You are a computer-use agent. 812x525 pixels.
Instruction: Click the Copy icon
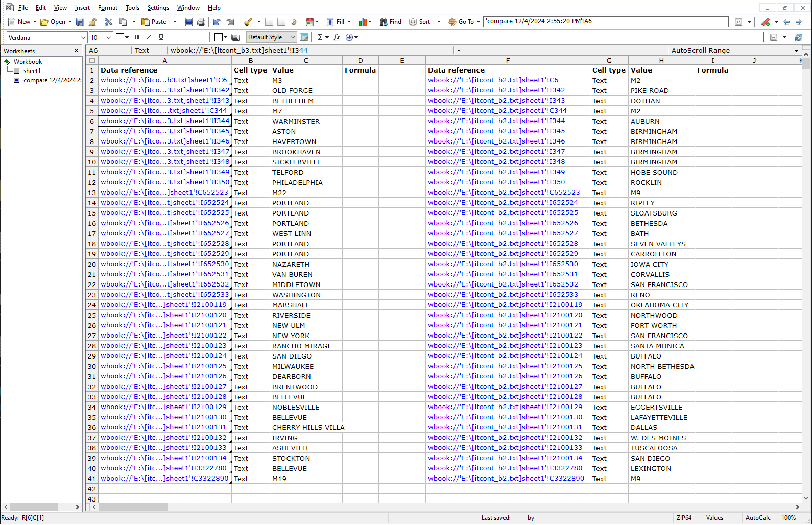pos(123,22)
